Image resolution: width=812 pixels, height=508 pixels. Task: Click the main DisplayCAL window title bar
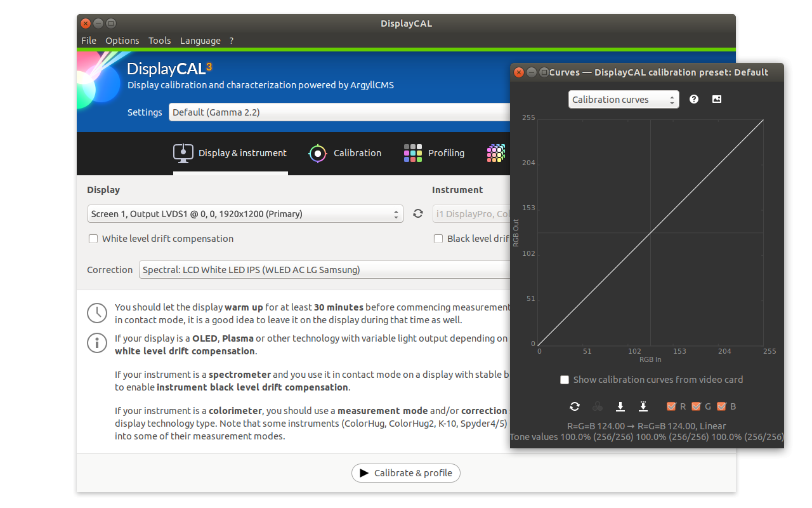(x=406, y=23)
